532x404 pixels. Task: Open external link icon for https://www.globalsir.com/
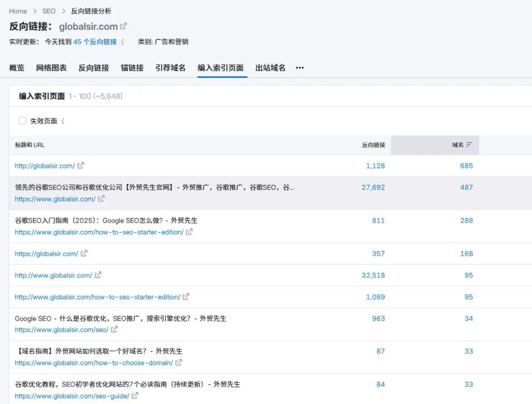coord(101,199)
